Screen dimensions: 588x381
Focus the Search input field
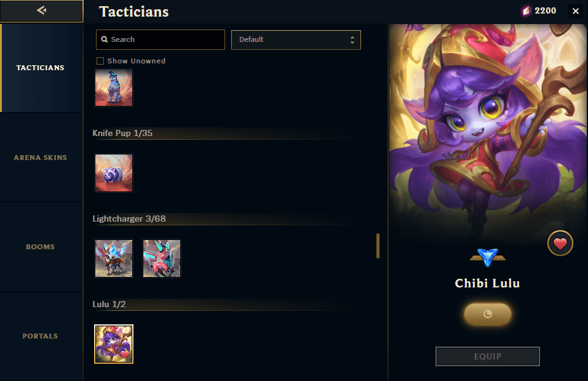point(161,39)
